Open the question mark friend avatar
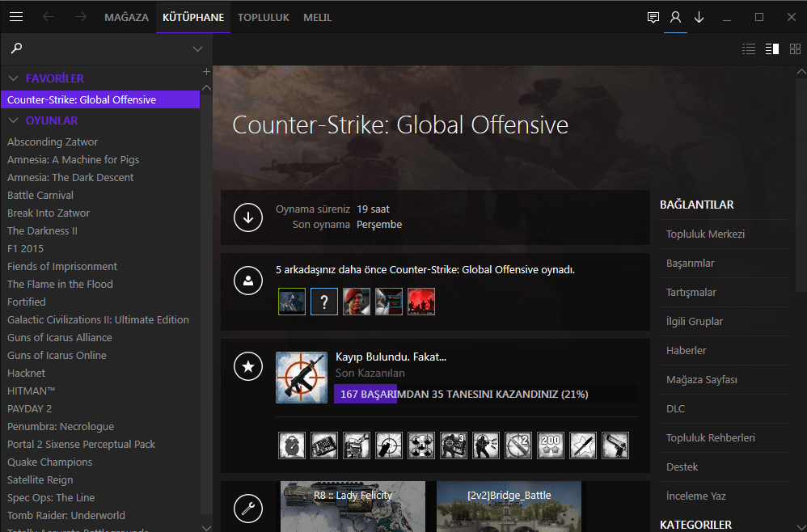This screenshot has height=532, width=807. pos(324,302)
